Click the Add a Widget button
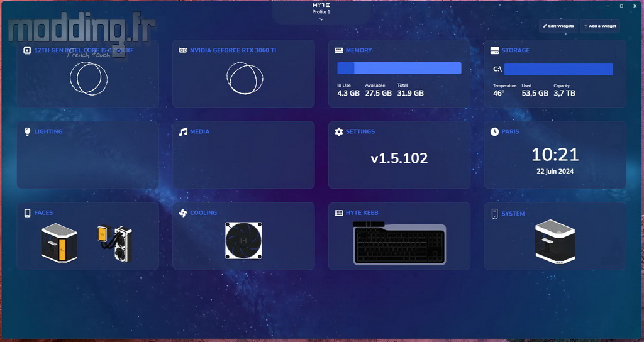 click(x=600, y=26)
